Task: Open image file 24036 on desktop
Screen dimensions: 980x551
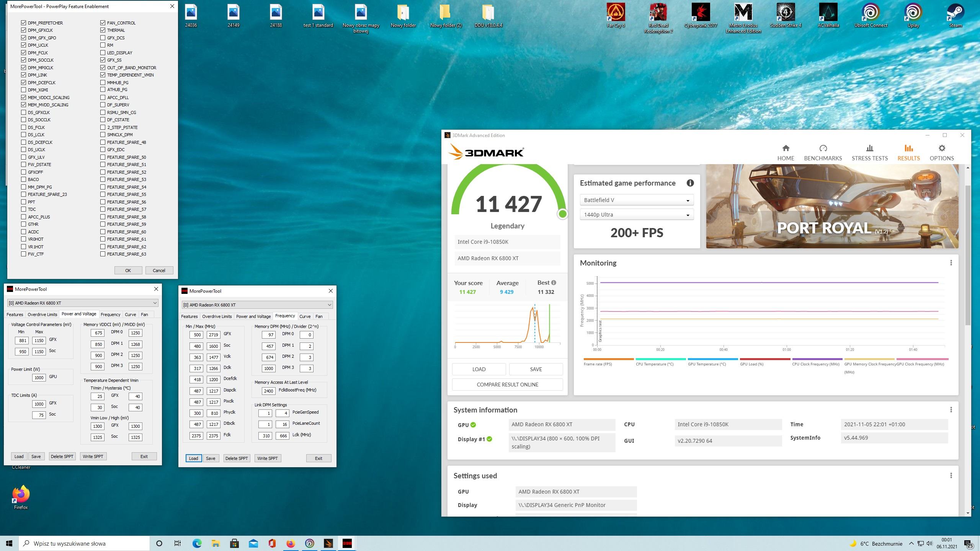Action: 191,15
